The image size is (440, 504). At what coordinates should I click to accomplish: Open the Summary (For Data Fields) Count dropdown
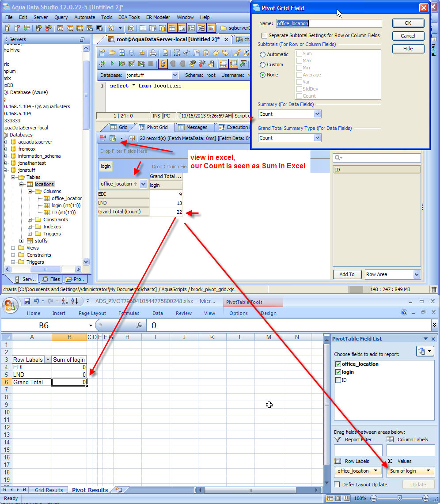tap(317, 114)
